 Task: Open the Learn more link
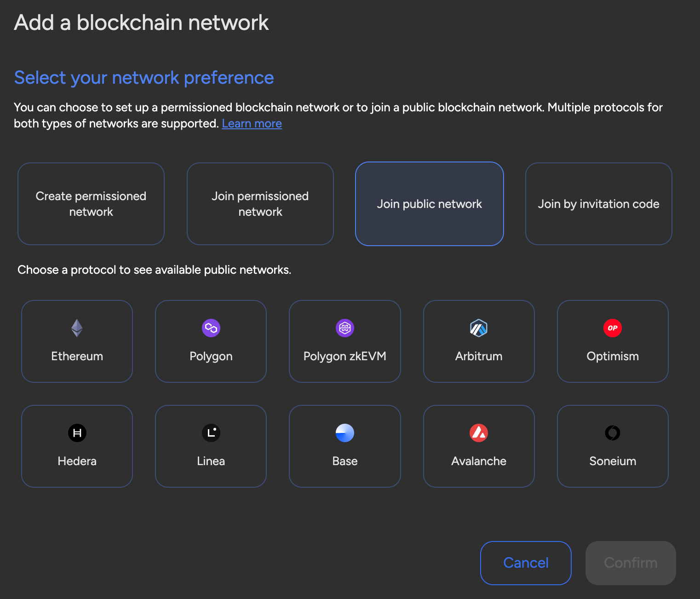pyautogui.click(x=252, y=124)
